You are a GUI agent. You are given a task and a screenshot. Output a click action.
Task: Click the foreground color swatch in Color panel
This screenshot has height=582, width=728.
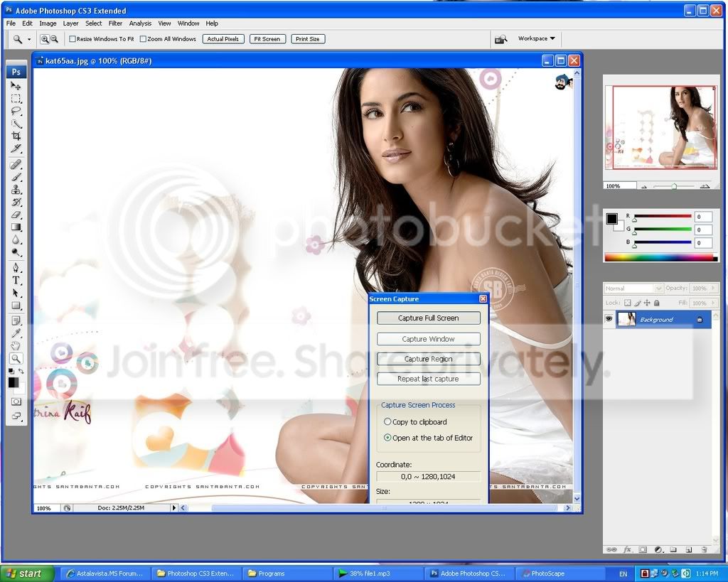612,219
